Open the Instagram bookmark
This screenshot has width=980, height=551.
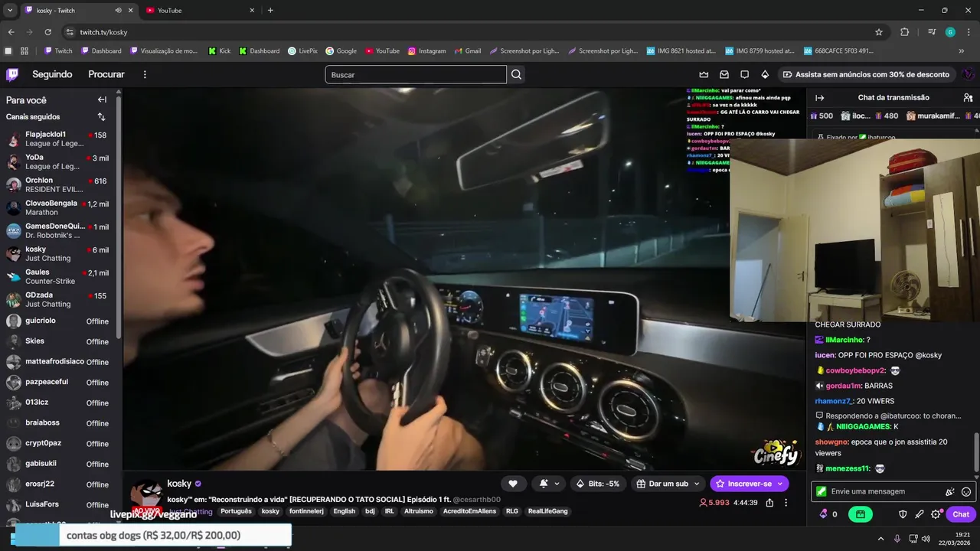(x=426, y=51)
